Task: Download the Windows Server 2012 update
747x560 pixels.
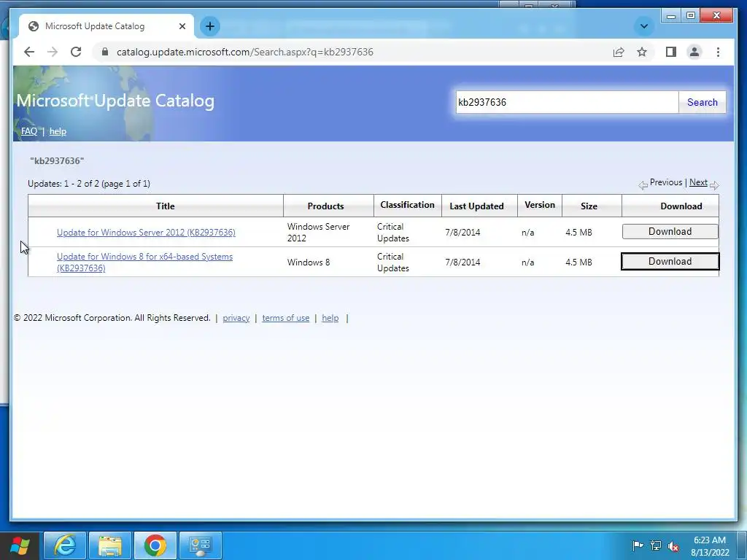Action: [x=670, y=231]
